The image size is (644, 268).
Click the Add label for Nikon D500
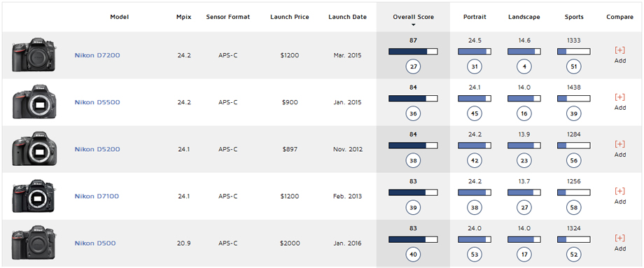pos(619,248)
